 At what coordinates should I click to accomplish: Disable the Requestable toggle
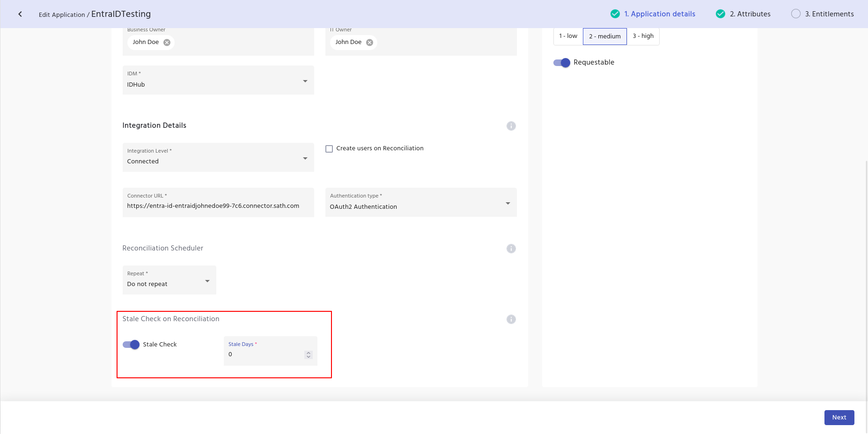[x=562, y=63]
